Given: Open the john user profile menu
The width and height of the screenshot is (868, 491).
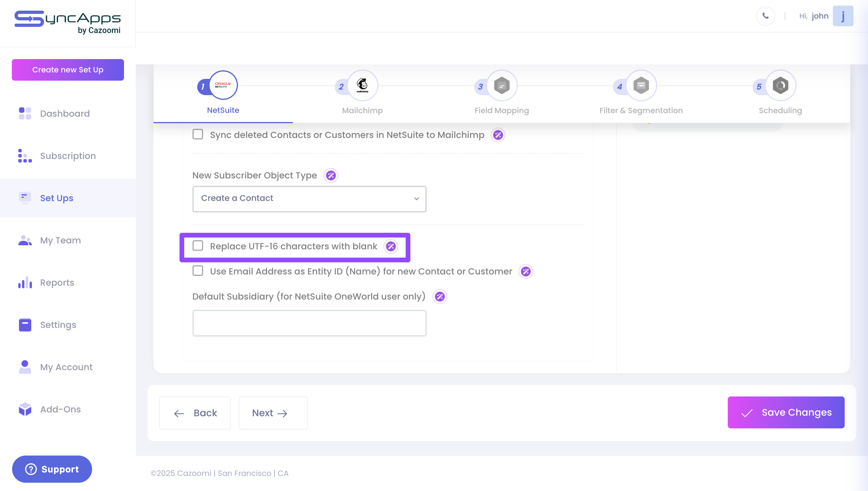Looking at the screenshot, I should [842, 16].
